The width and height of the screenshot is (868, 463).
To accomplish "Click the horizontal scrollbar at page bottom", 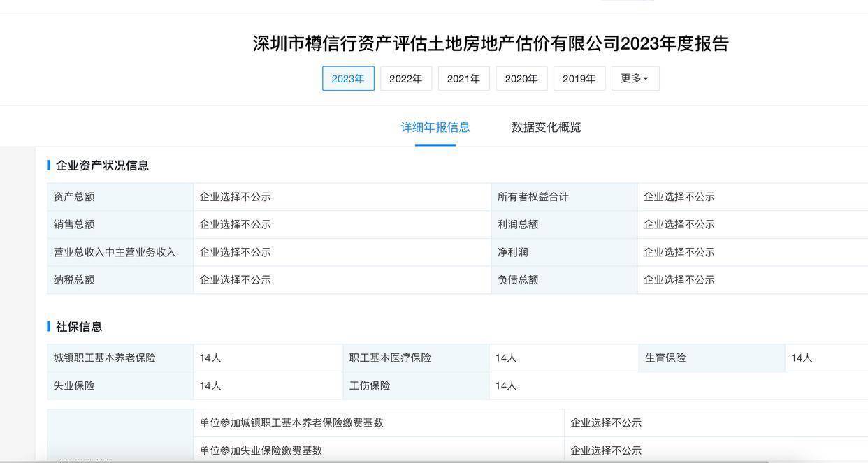I will [391, 461].
